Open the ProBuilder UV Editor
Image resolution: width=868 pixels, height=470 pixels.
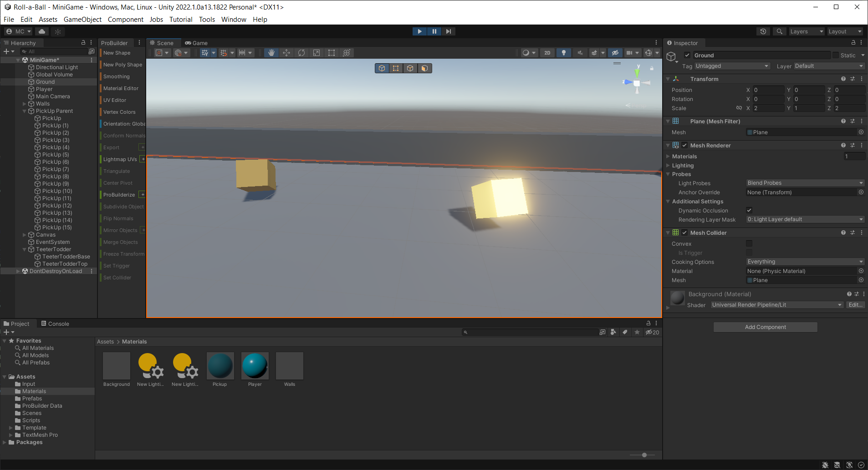(x=122, y=100)
